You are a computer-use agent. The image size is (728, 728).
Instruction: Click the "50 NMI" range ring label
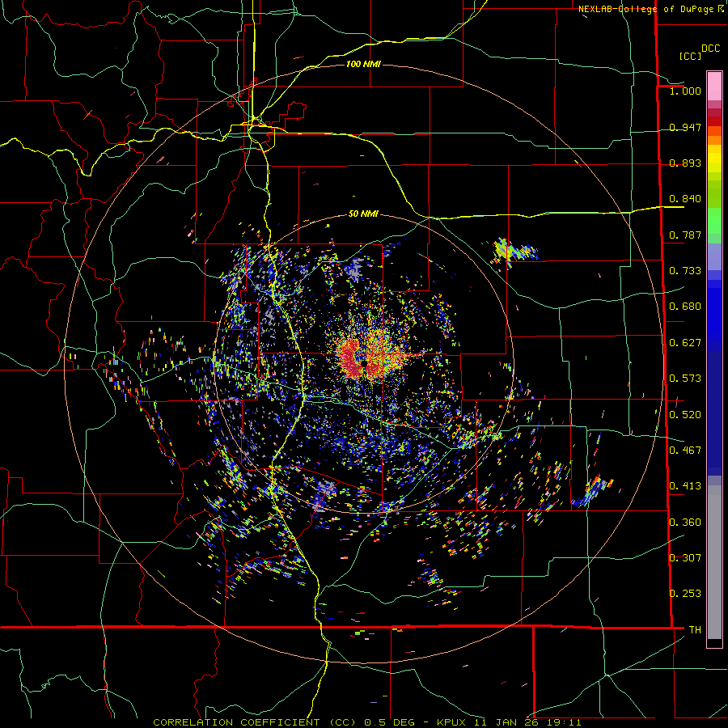coord(363,214)
